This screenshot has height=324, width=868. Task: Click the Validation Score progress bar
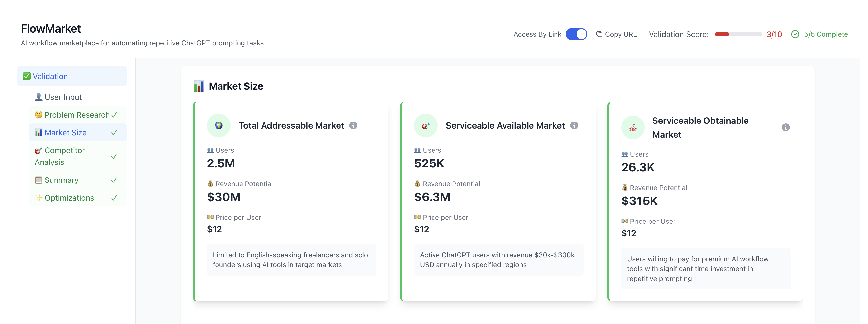738,34
